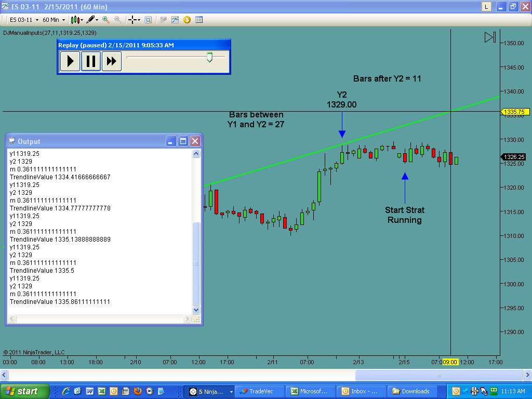Switch to Downloads folder taskbar window

[x=412, y=392]
